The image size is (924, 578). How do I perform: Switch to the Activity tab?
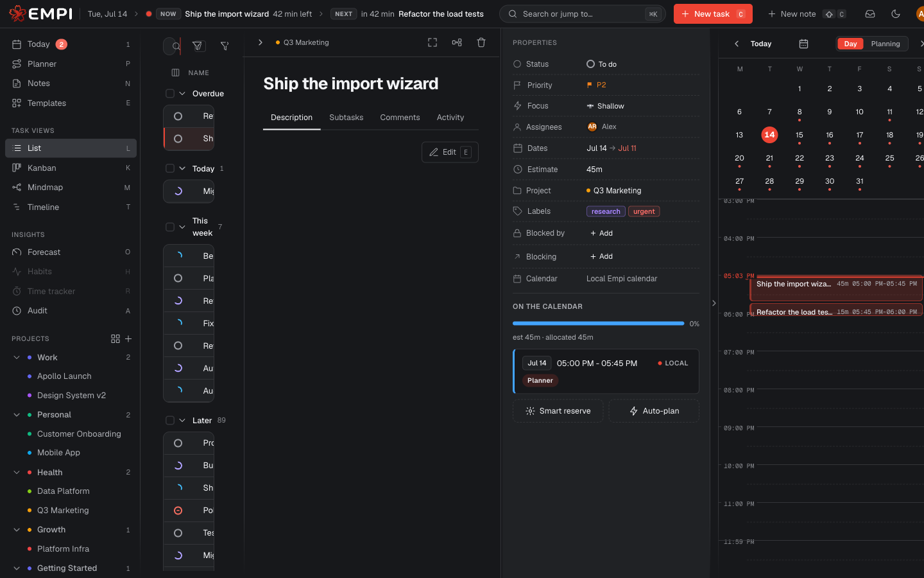pos(450,118)
